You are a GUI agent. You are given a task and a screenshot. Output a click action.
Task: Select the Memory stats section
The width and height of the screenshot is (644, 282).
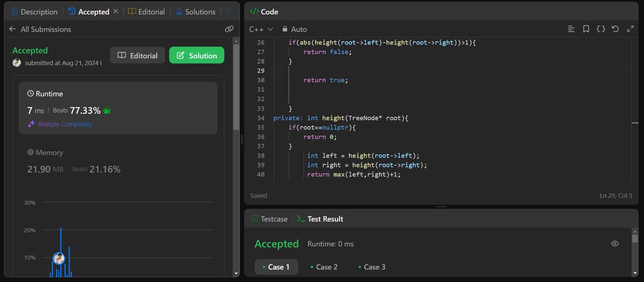(118, 161)
